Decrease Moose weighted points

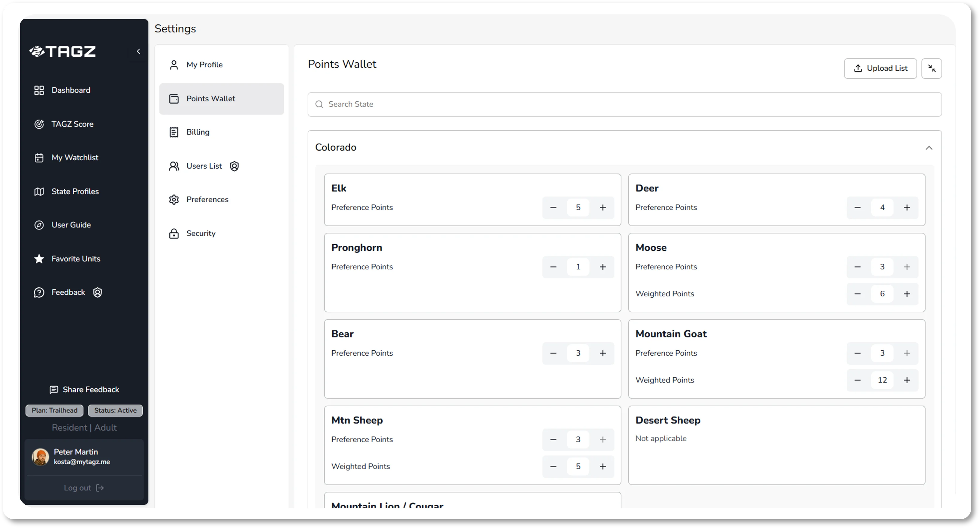[x=857, y=293]
